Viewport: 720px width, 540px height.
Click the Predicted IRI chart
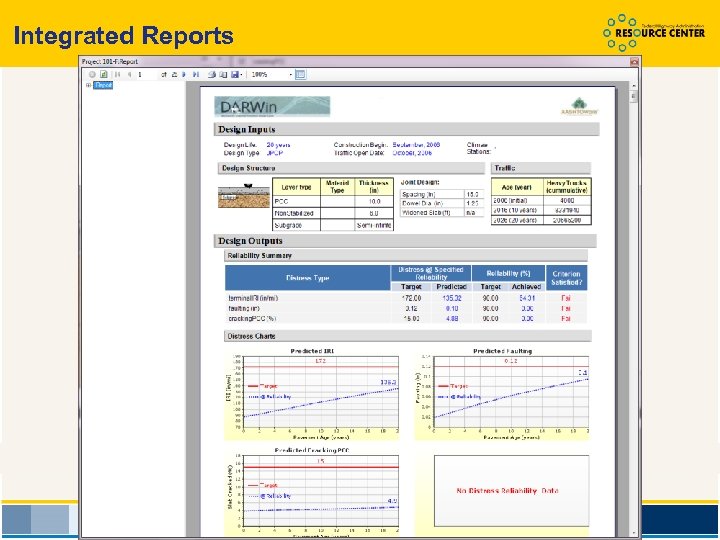coord(312,394)
